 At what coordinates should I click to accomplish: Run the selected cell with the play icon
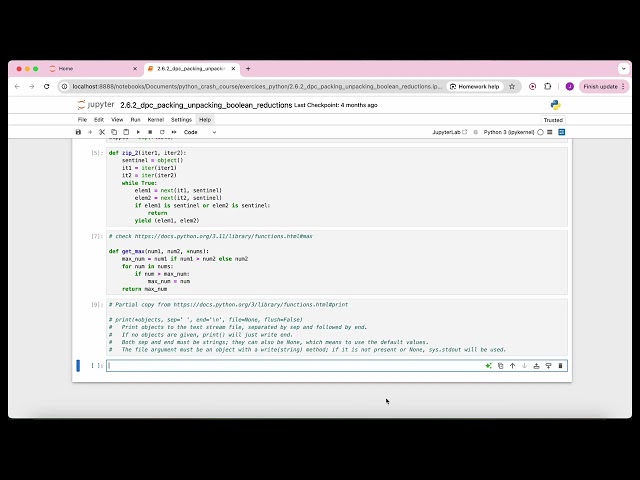(x=138, y=132)
